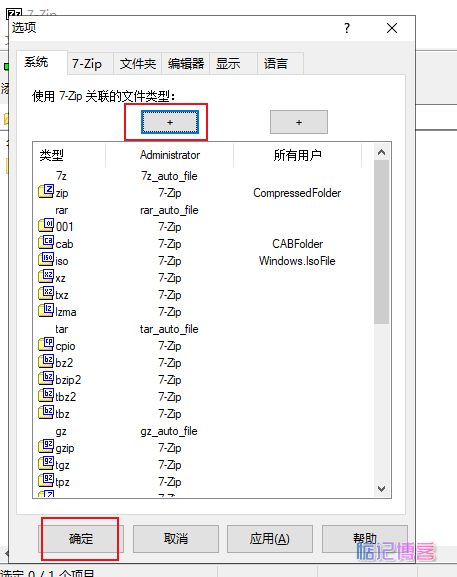Select the iso file type icon
Viewport: 457px width, 577px height.
[x=46, y=259]
